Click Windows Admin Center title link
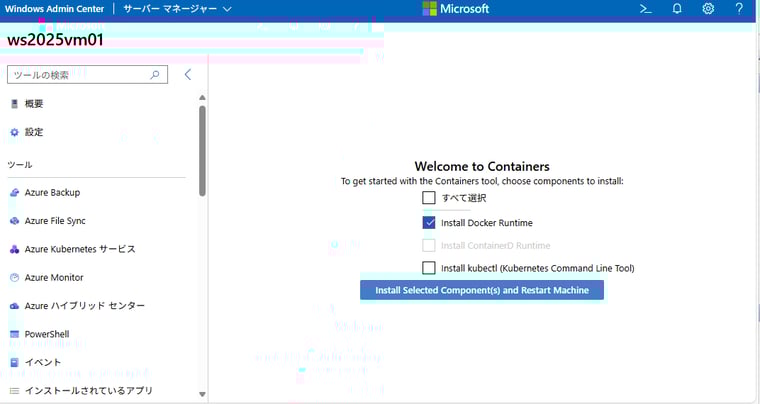Viewport: 760px width, 404px height. coord(54,9)
